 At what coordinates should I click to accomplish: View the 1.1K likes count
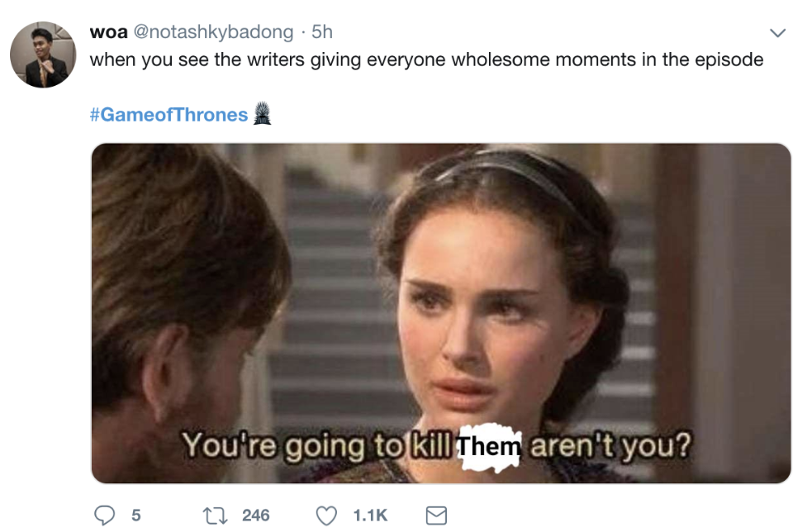click(x=370, y=515)
